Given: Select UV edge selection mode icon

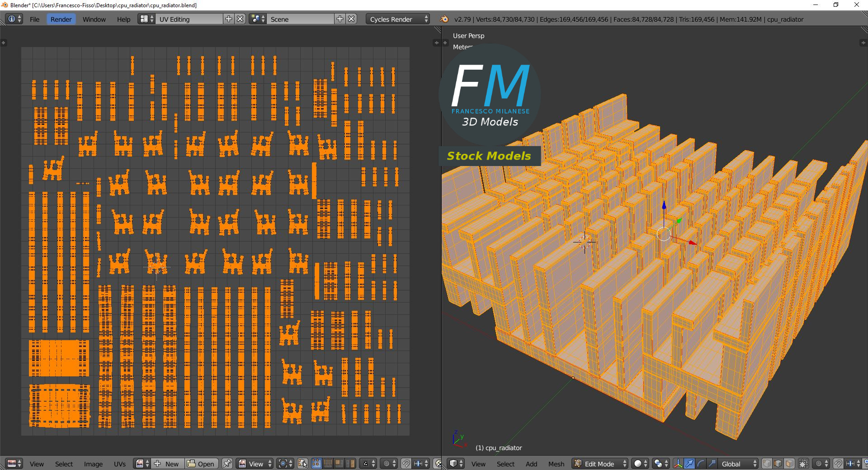Looking at the screenshot, I should point(328,464).
